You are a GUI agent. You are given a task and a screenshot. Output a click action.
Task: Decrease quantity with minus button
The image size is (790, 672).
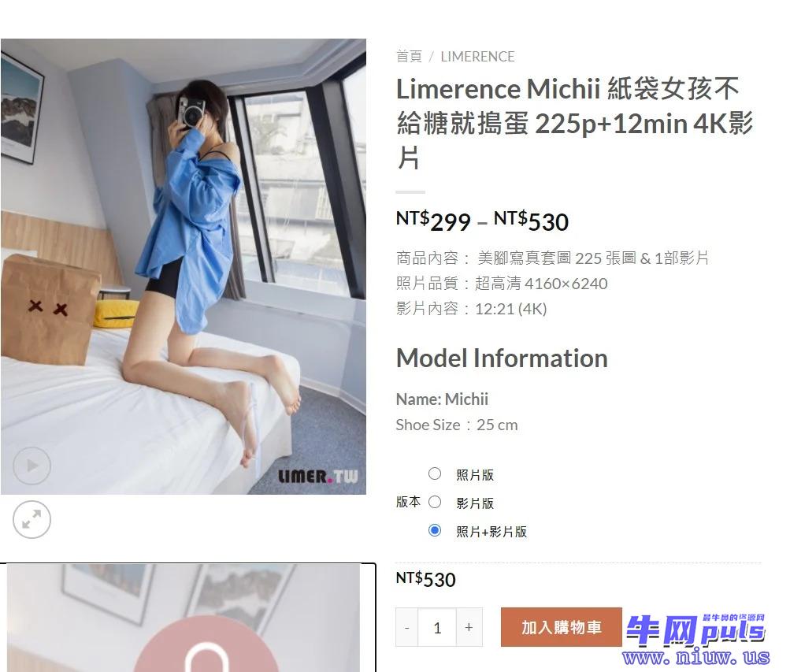(x=407, y=627)
